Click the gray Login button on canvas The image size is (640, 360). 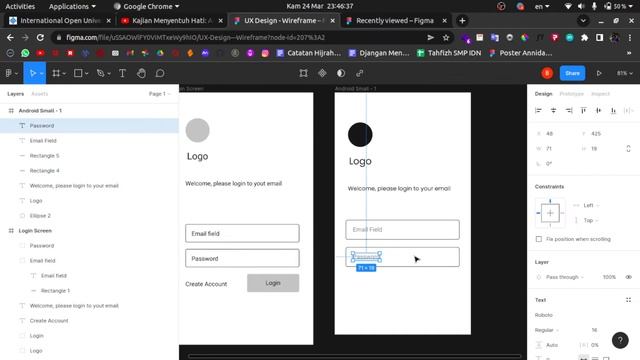coord(273,283)
